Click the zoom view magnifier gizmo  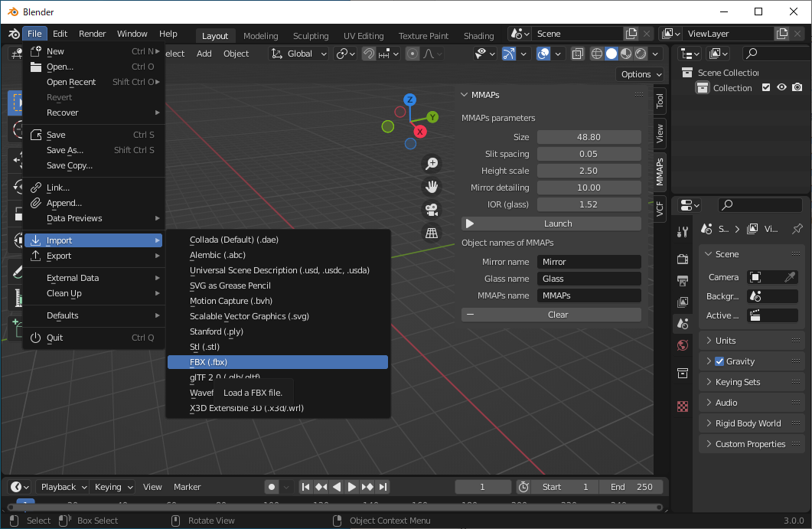tap(432, 164)
